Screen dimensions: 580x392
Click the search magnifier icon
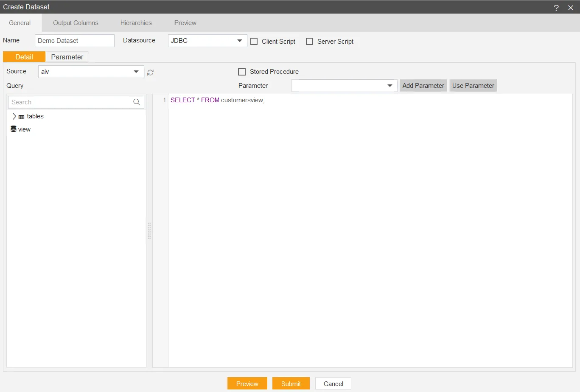coord(137,102)
